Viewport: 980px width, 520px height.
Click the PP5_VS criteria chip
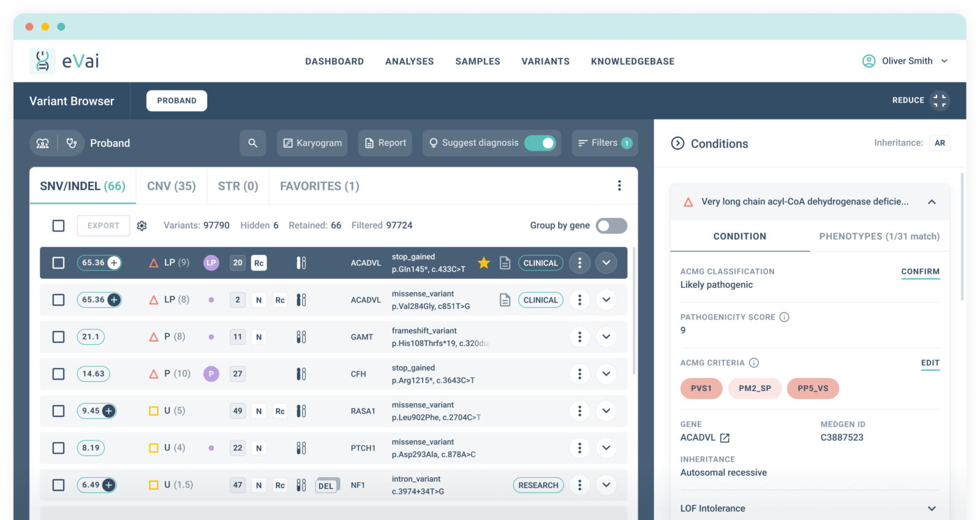click(813, 388)
